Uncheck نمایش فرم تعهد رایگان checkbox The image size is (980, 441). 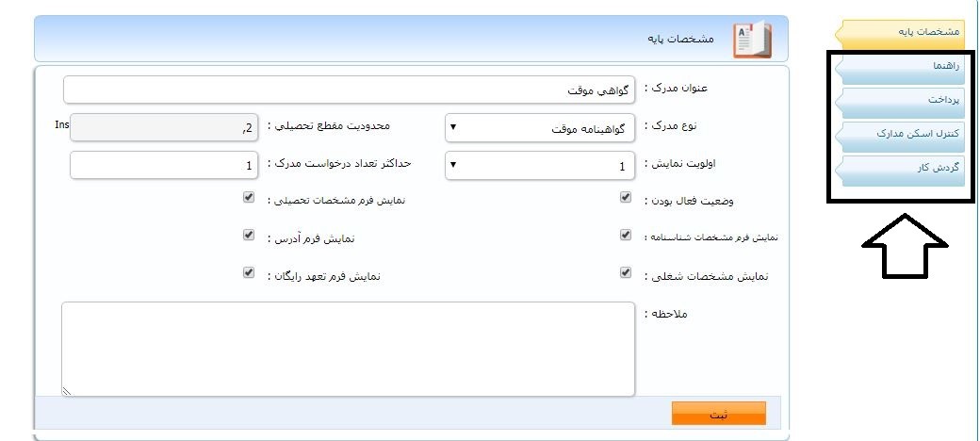pos(249,273)
